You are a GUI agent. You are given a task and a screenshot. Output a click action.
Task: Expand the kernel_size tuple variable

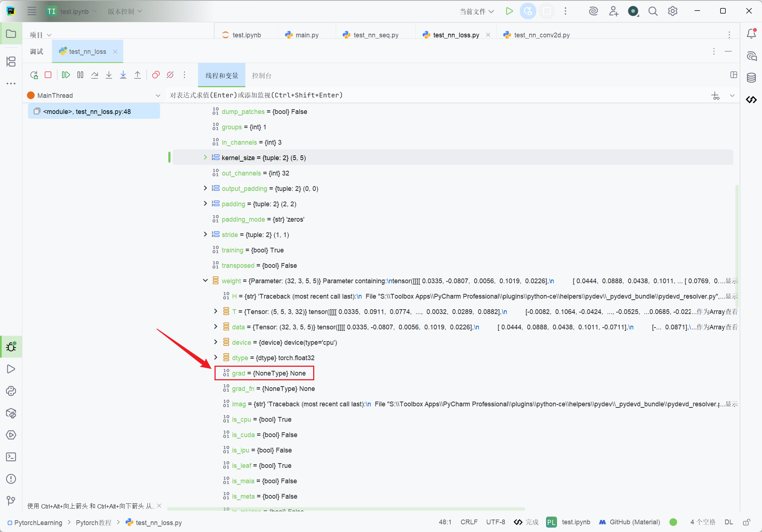(205, 158)
